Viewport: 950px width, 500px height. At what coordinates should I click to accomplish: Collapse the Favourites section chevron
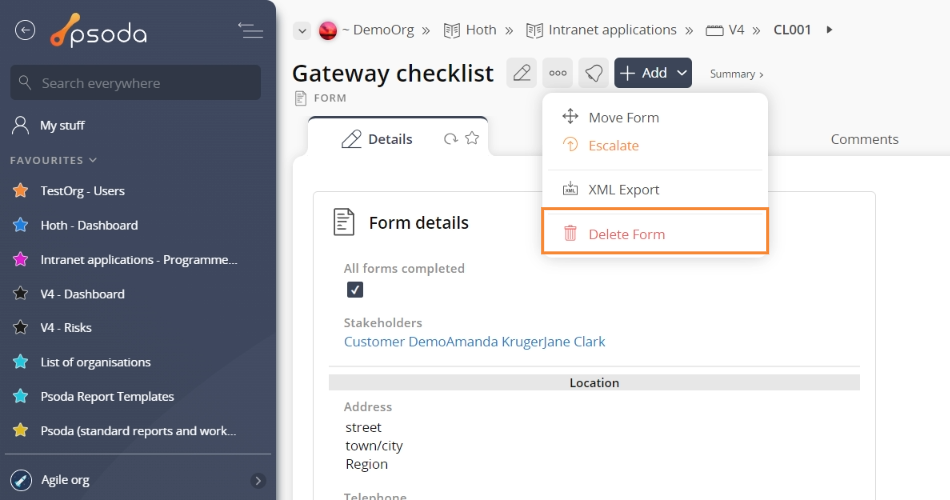[x=93, y=160]
